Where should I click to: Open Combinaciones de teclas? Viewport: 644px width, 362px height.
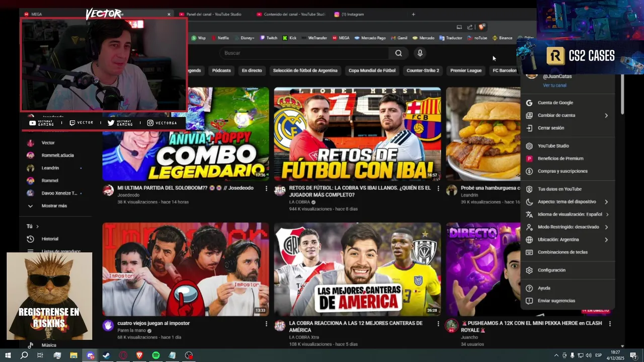568,252
